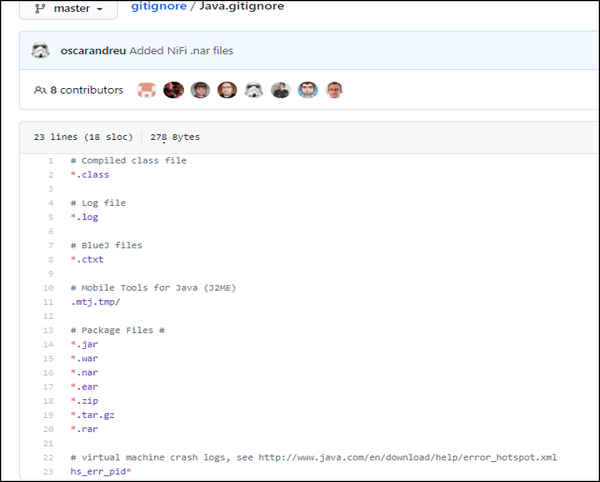
Task: Click the '*.class' pattern line
Action: coord(90,175)
